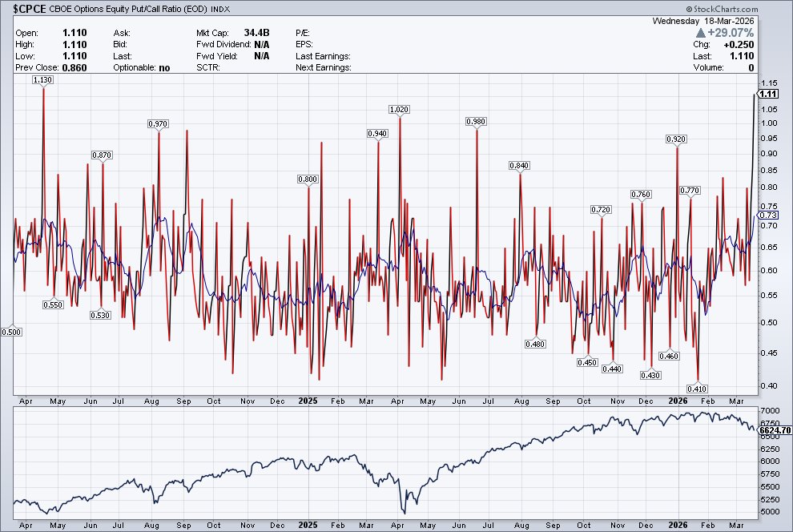Click the 0.40 y-axis value
Viewport: 793px width, 532px height.
[x=769, y=386]
